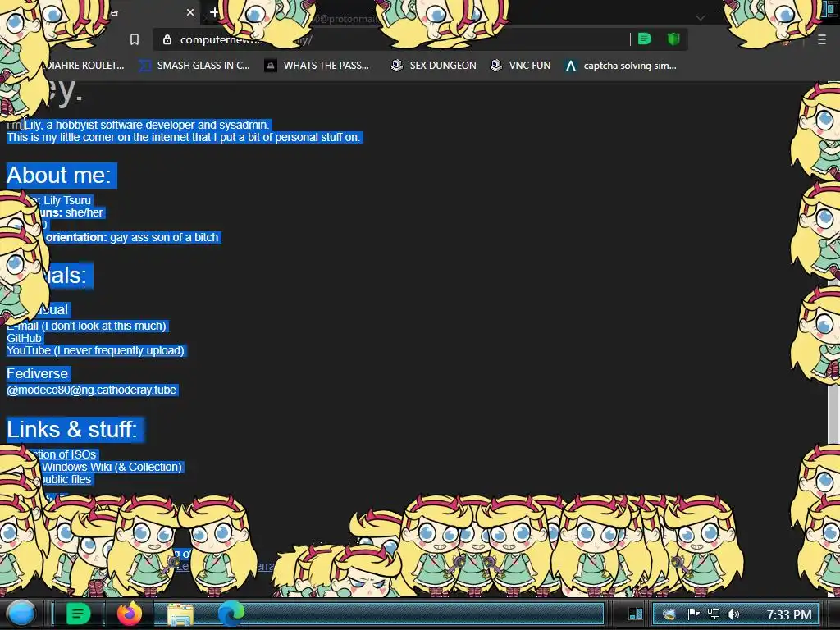The width and height of the screenshot is (840, 630).
Task: Expand the tab list chevron
Action: 701,18
